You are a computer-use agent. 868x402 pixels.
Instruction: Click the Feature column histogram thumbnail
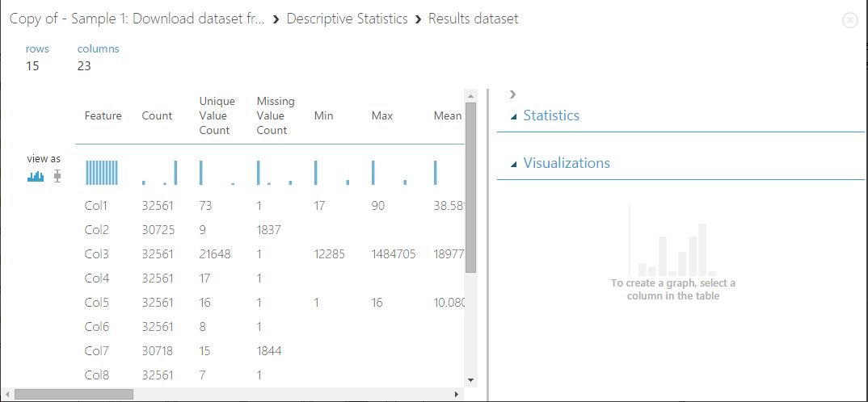click(x=102, y=173)
